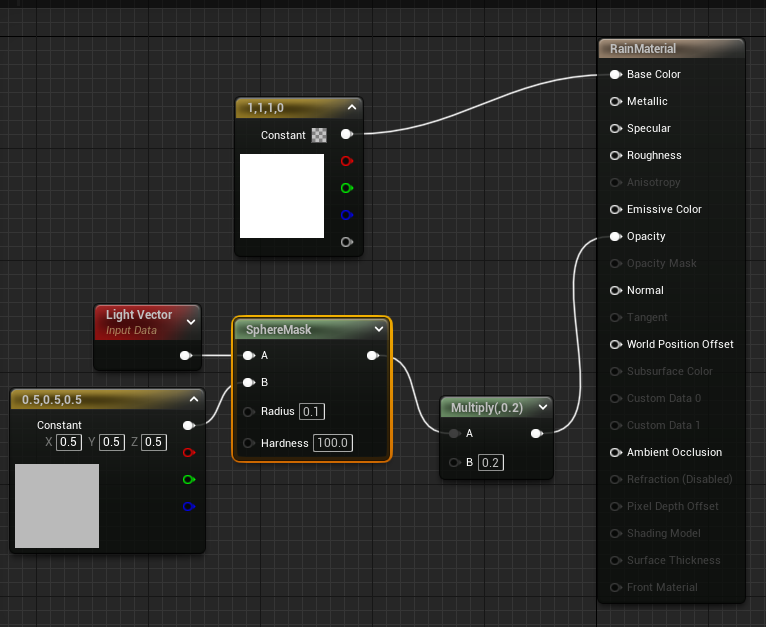Image resolution: width=766 pixels, height=627 pixels.
Task: Click the Light Vector output pin
Action: (186, 355)
